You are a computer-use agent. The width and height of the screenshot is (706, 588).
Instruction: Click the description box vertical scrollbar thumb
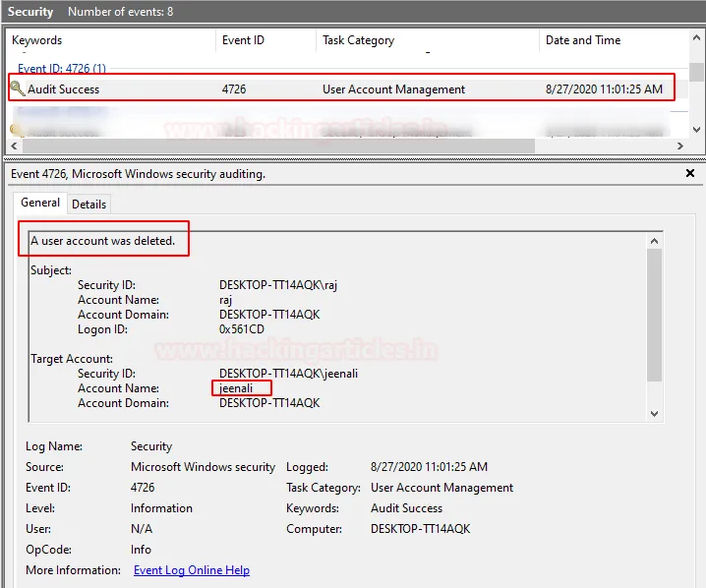point(654,315)
